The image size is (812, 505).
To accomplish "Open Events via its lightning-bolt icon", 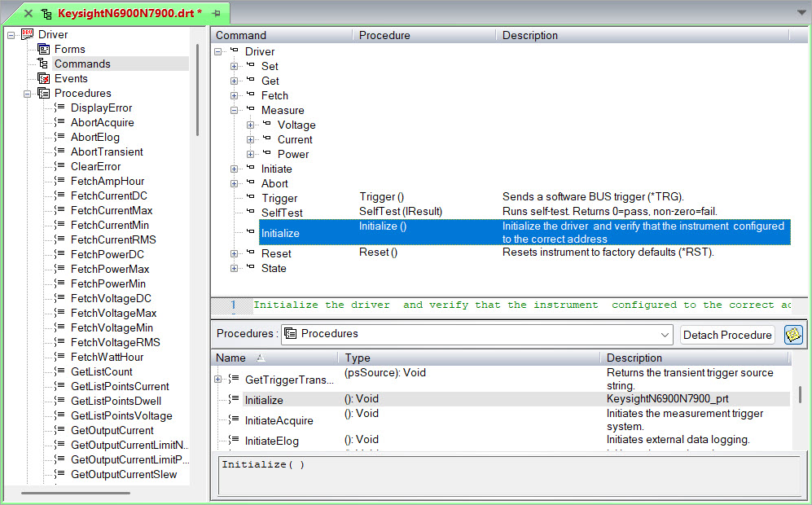I will (44, 78).
